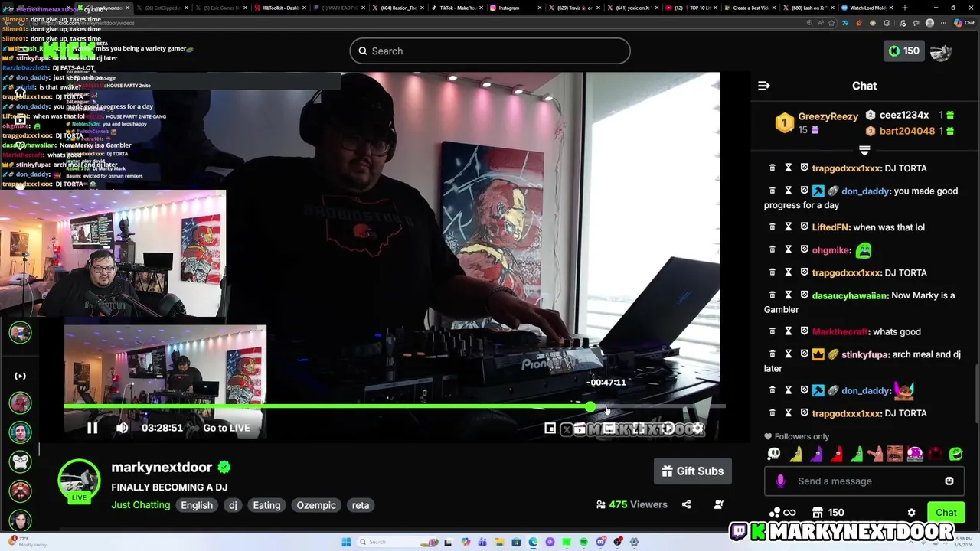Open the Windows Start menu
This screenshot has width=980, height=551.
coord(346,542)
